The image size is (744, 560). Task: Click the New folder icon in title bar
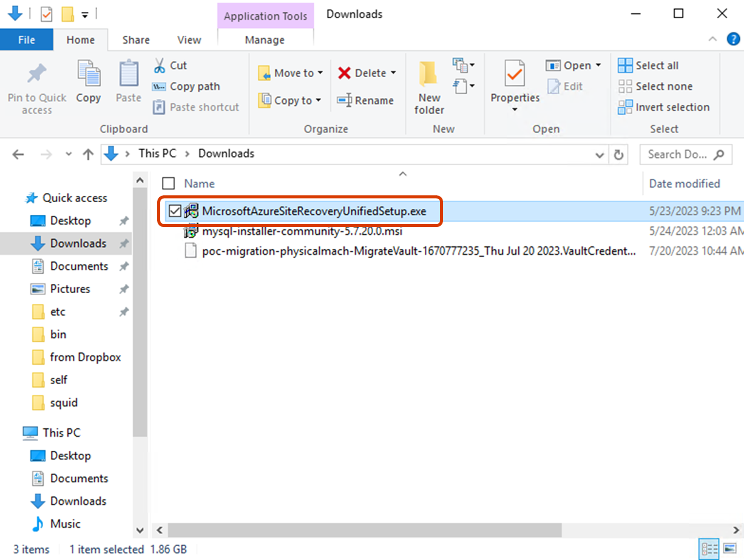(x=68, y=14)
